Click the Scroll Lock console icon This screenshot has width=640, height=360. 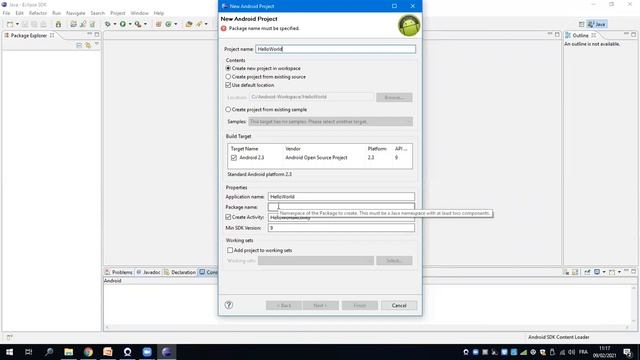tap(575, 272)
